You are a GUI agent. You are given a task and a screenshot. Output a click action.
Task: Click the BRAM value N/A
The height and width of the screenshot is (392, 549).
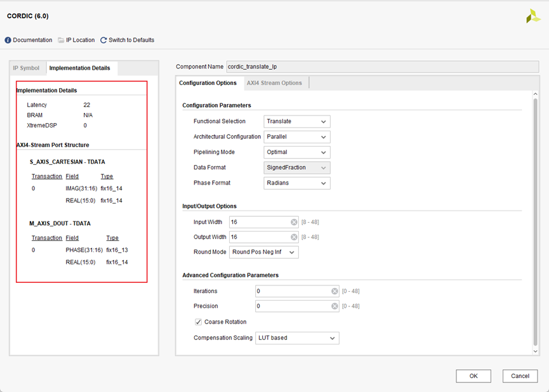(x=88, y=115)
